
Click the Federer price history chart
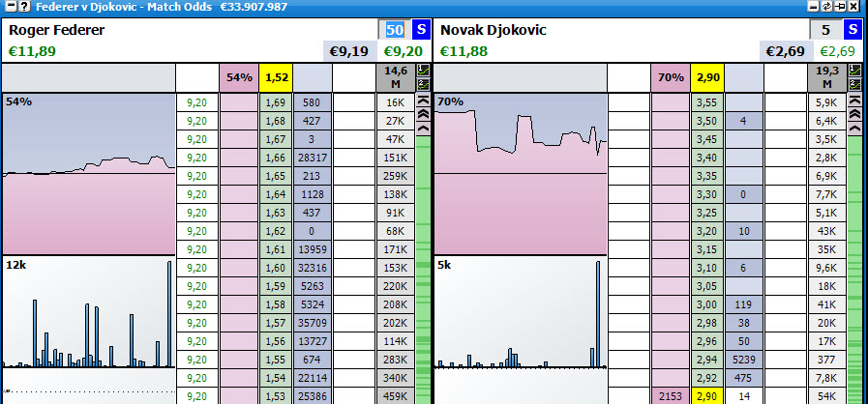point(89,174)
